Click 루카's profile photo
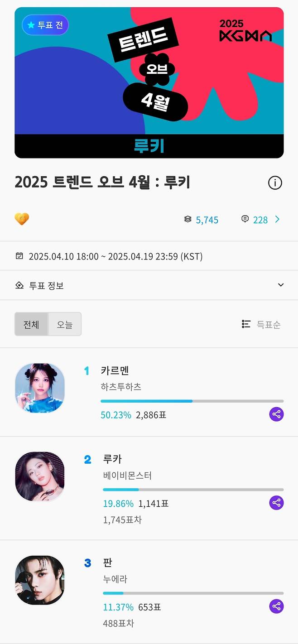Screen dimensions: 298x644 pyautogui.click(x=39, y=476)
